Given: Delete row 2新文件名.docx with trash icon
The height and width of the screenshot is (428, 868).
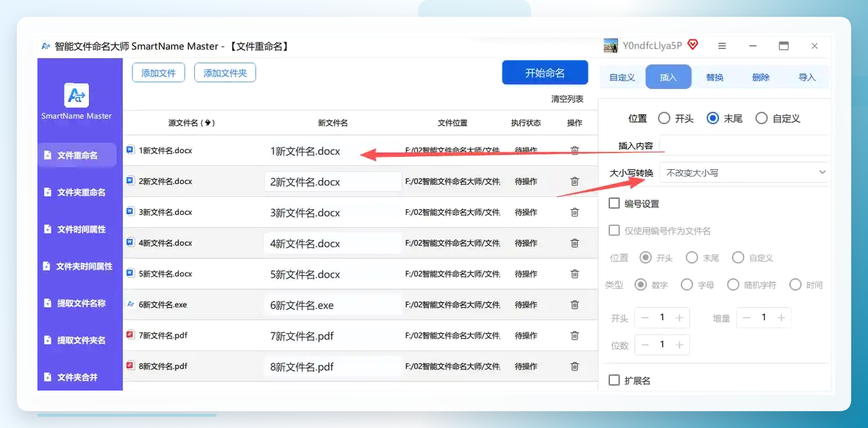Looking at the screenshot, I should [574, 181].
